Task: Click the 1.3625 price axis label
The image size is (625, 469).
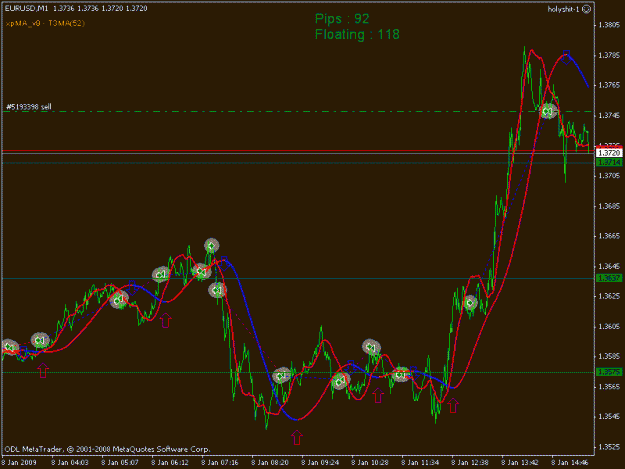Action: (609, 296)
